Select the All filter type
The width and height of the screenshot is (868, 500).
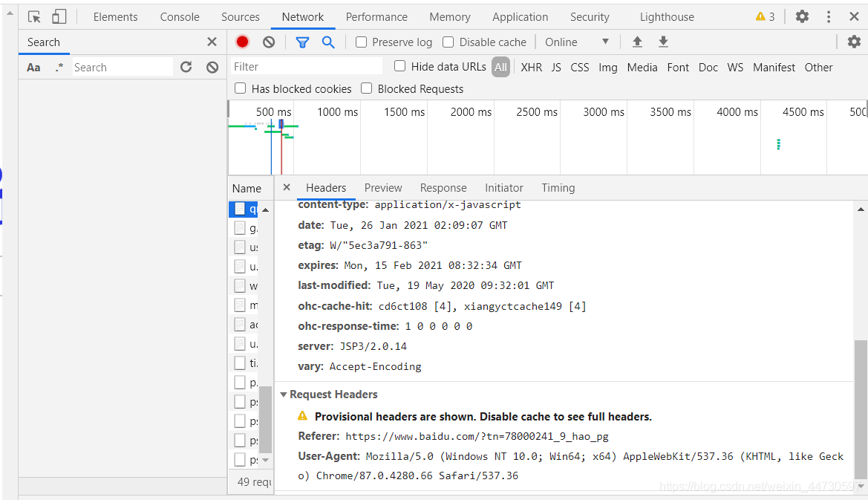500,68
